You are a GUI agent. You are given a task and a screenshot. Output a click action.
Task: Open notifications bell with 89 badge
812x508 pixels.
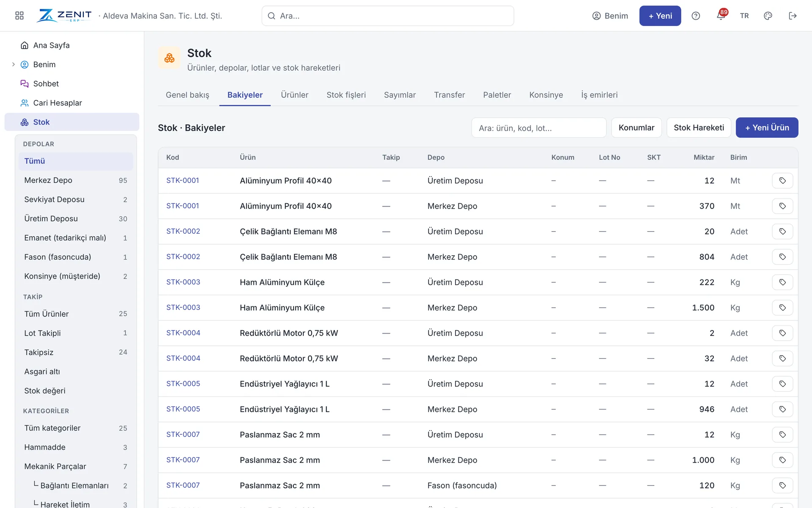coord(721,15)
